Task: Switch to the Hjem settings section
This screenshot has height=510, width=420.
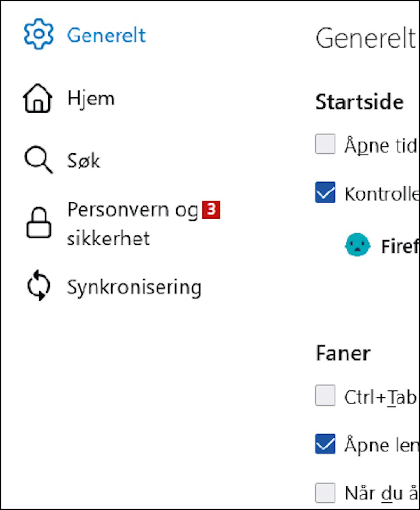Action: tap(91, 99)
